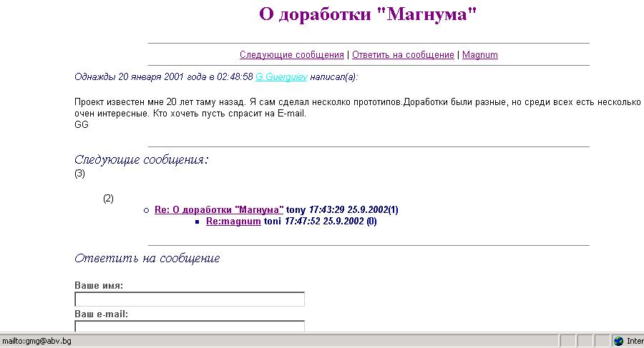
Task: Click the post date "Однажды 20 января 2001 года"
Action: click(x=140, y=77)
